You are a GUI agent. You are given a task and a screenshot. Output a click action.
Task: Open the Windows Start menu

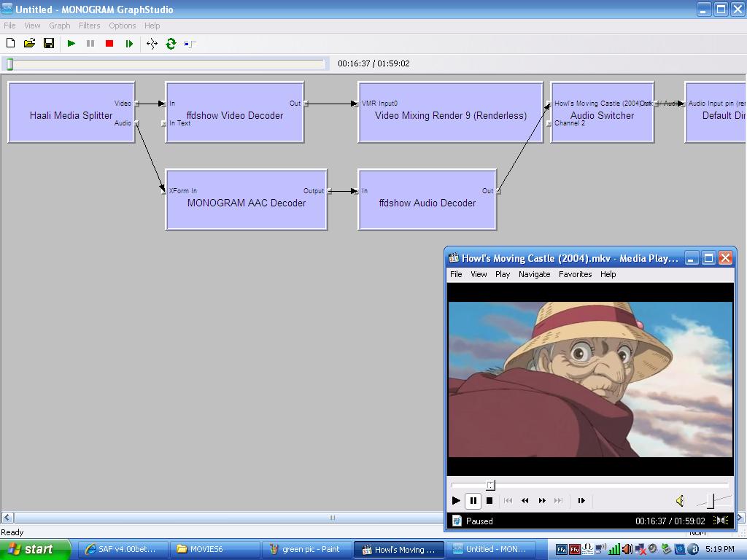(35, 550)
